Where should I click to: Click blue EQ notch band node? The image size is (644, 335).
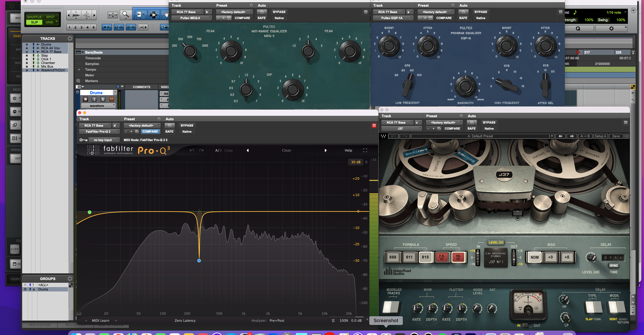click(199, 261)
